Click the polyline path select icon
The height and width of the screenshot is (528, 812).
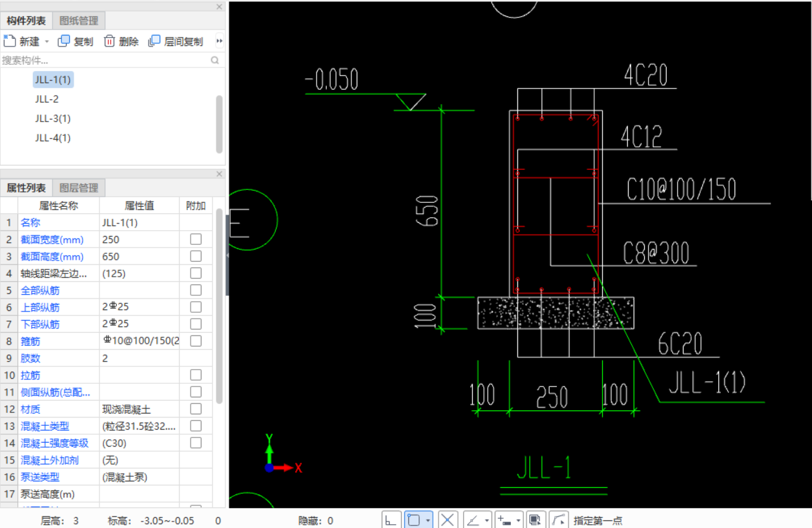pos(559,520)
